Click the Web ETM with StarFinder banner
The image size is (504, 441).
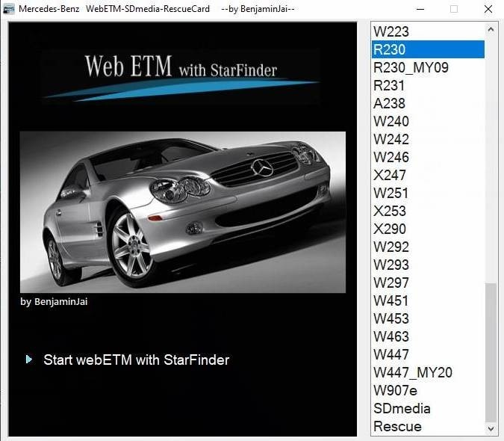click(x=181, y=76)
